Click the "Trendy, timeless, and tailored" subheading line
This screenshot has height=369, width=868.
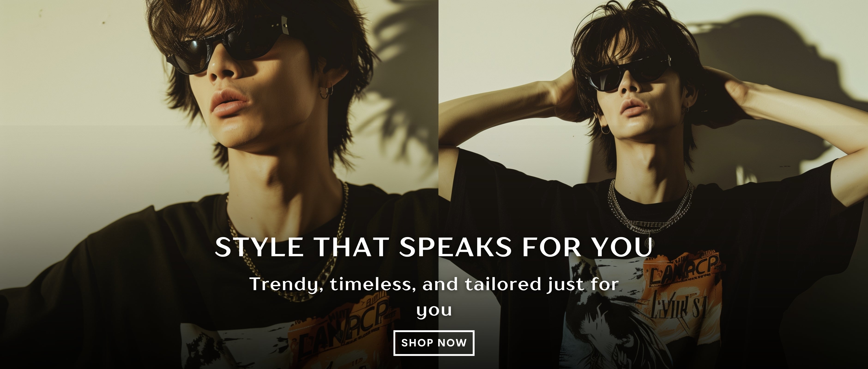tap(434, 285)
